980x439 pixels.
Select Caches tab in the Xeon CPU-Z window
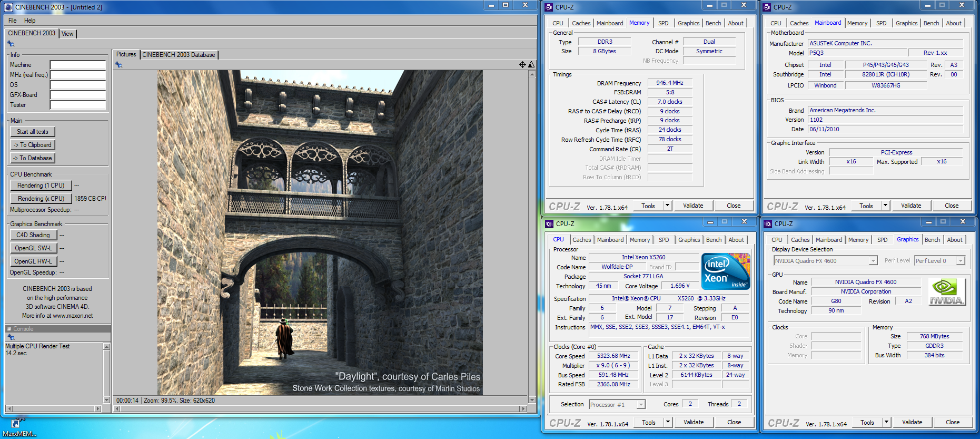click(x=582, y=240)
